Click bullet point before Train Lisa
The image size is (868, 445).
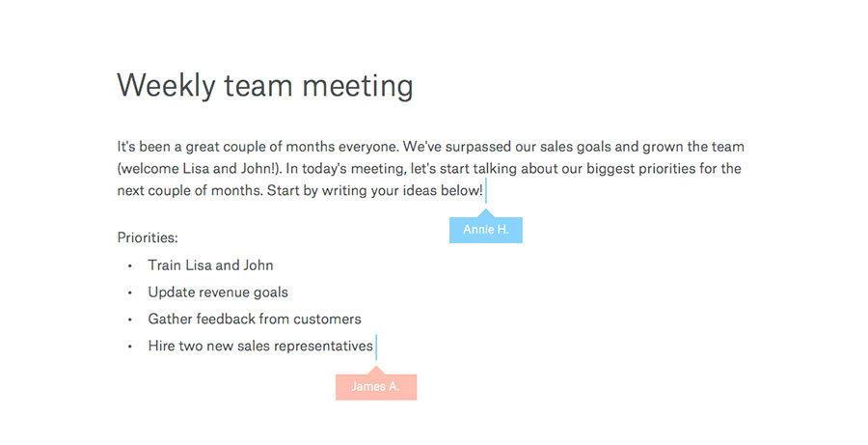[130, 266]
